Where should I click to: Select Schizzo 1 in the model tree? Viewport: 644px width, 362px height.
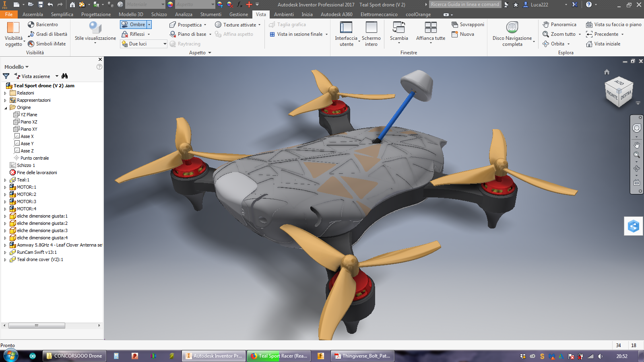[26, 165]
